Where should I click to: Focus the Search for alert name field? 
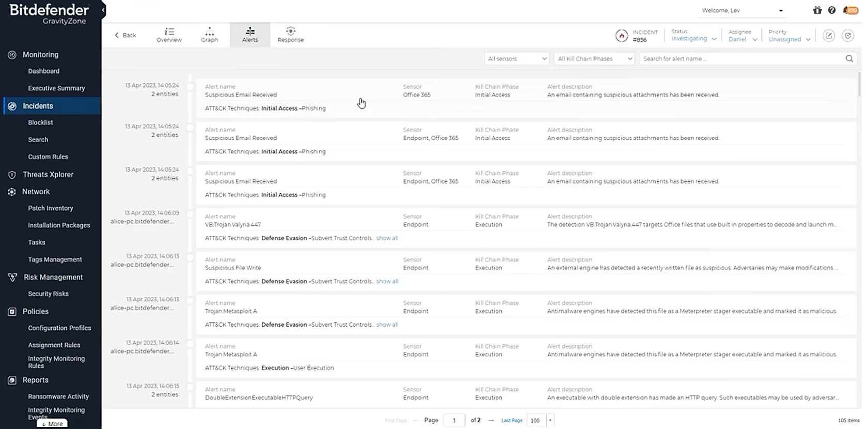click(x=741, y=58)
